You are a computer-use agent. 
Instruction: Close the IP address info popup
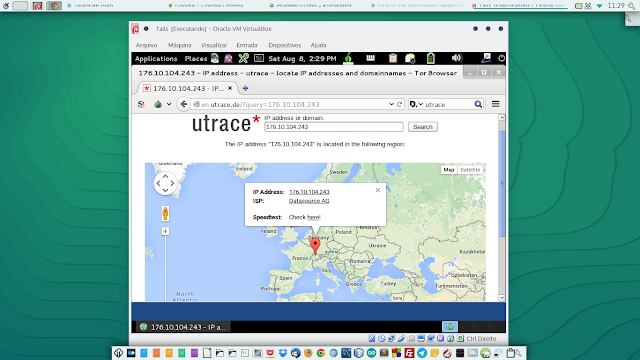[378, 190]
